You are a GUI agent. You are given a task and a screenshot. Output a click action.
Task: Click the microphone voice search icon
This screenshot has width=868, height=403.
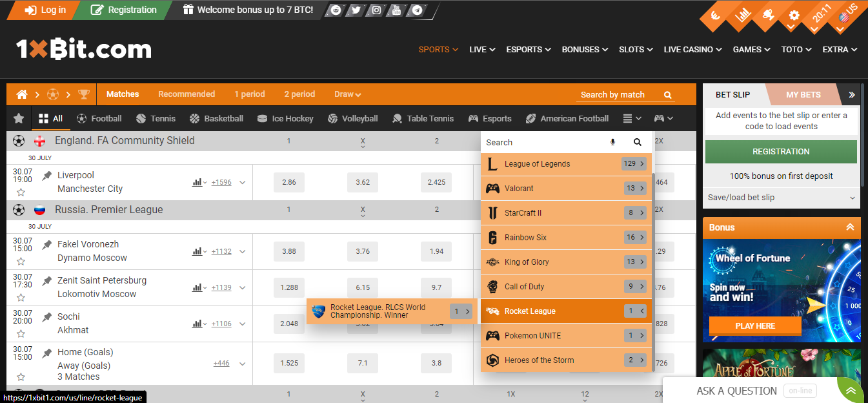(x=612, y=142)
